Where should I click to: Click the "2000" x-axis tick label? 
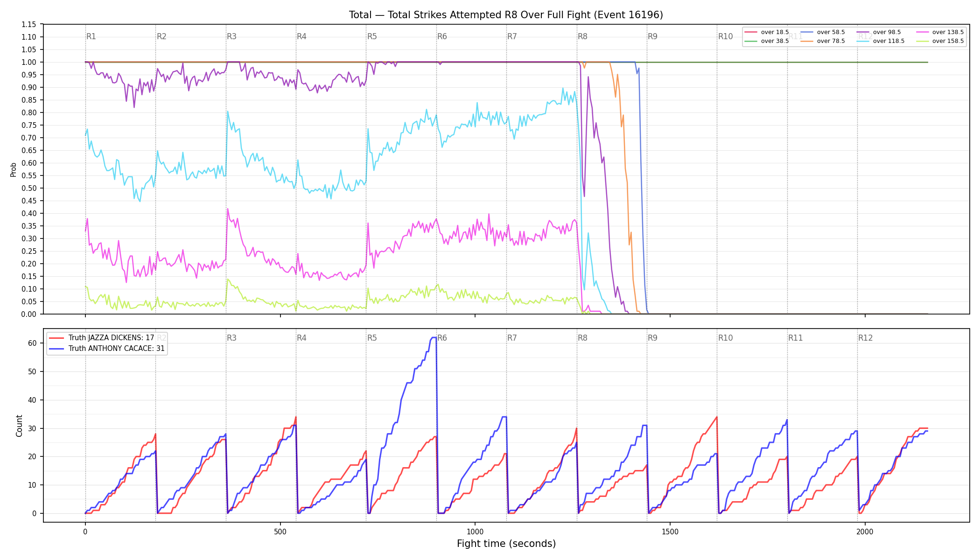(x=865, y=532)
